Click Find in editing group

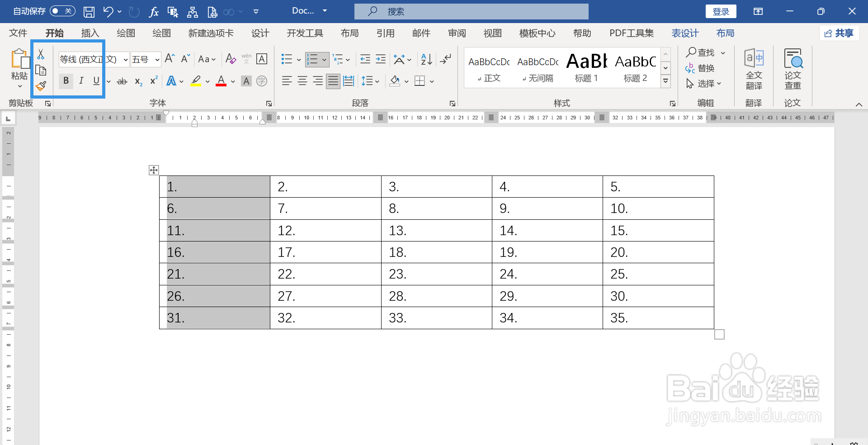701,52
